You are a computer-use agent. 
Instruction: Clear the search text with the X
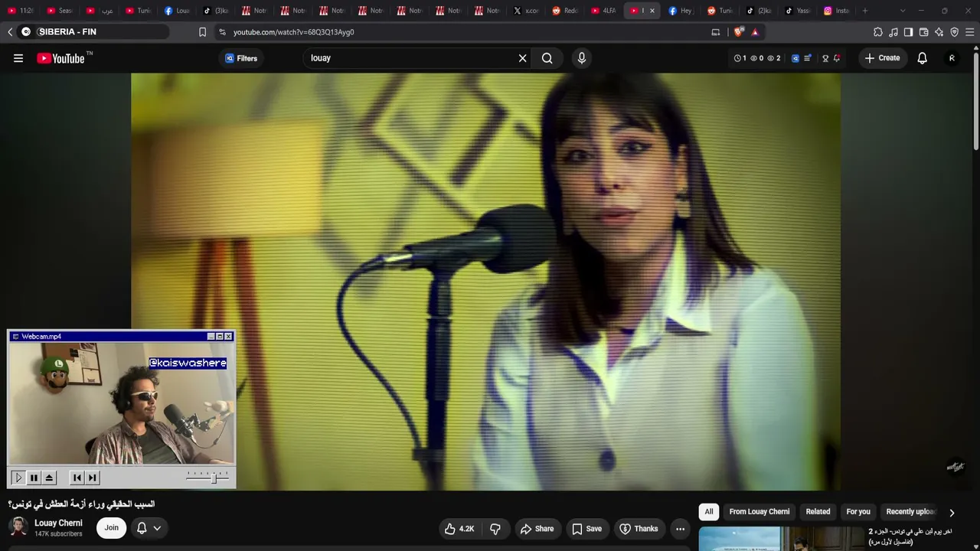[x=523, y=58]
